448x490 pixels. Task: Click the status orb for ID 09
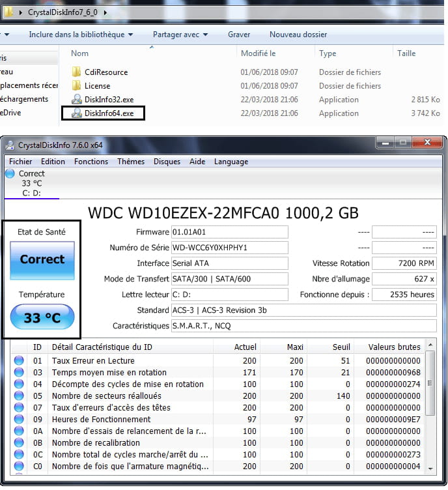(x=19, y=419)
